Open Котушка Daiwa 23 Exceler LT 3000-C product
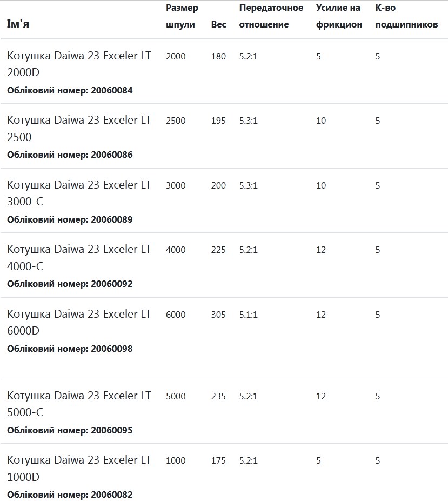This screenshot has height=501, width=448. click(x=79, y=193)
